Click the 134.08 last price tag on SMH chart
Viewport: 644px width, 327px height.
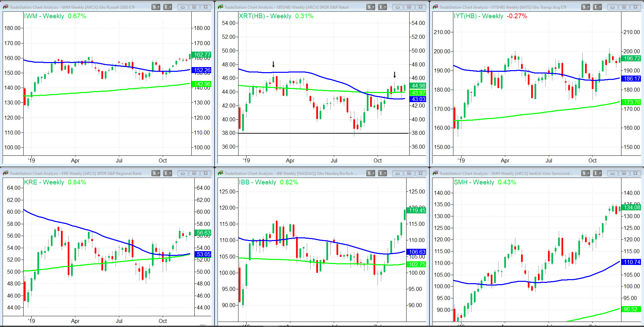click(632, 207)
